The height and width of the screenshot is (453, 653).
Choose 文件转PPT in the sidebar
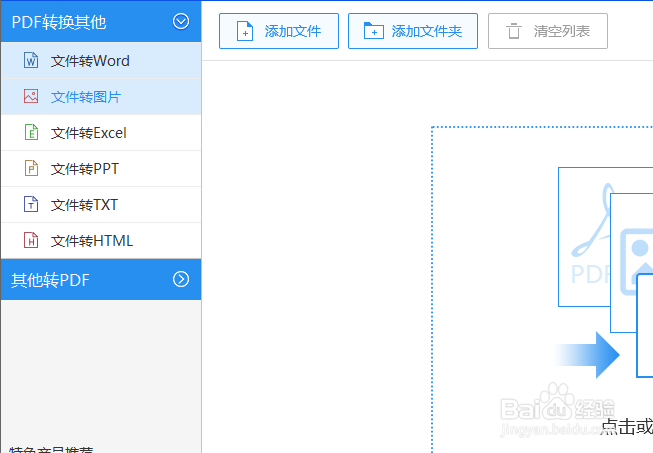[101, 169]
